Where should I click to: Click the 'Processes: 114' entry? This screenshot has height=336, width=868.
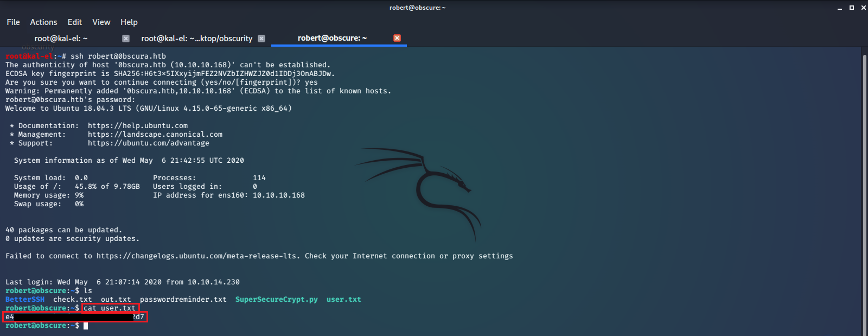tap(209, 178)
